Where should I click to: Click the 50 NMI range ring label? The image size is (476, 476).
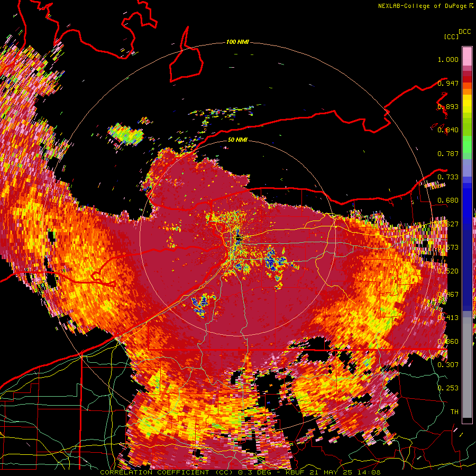click(237, 140)
